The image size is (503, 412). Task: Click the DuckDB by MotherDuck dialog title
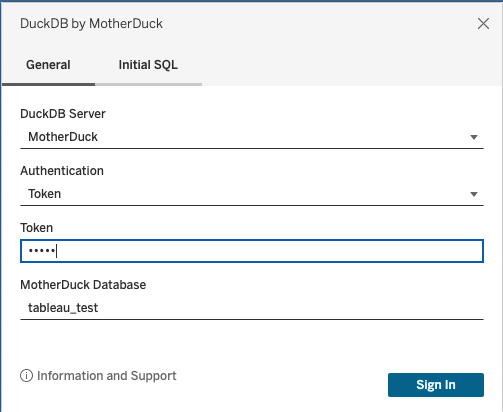click(x=91, y=24)
